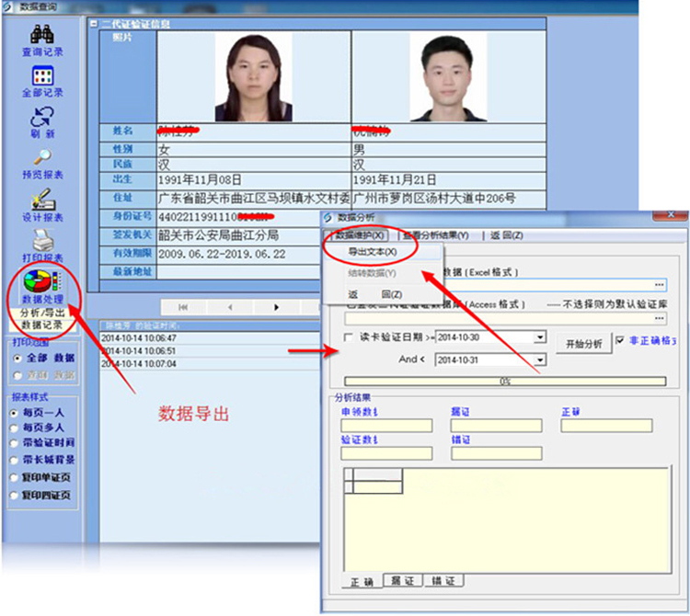This screenshot has height=616, width=690.
Task: Click the 打印报表 printer icon
Action: pyautogui.click(x=42, y=241)
